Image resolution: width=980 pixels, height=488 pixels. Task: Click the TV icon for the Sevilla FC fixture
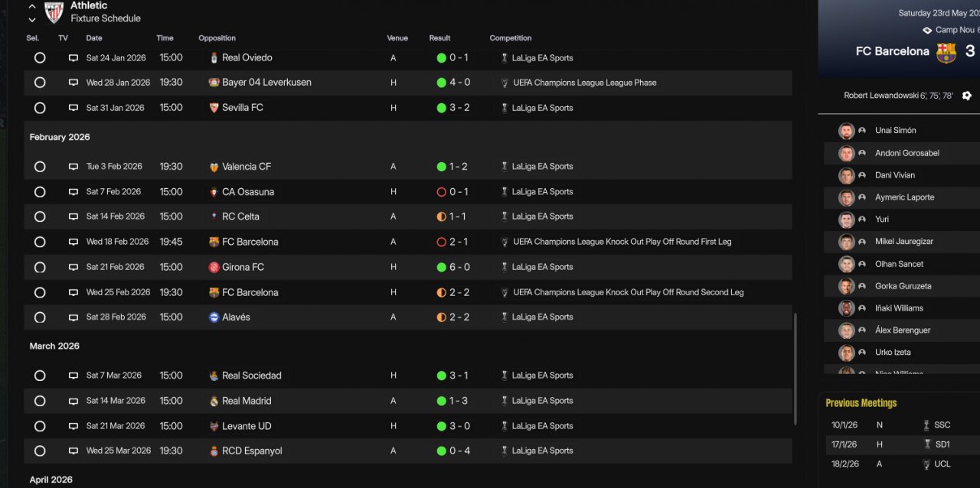tap(73, 108)
